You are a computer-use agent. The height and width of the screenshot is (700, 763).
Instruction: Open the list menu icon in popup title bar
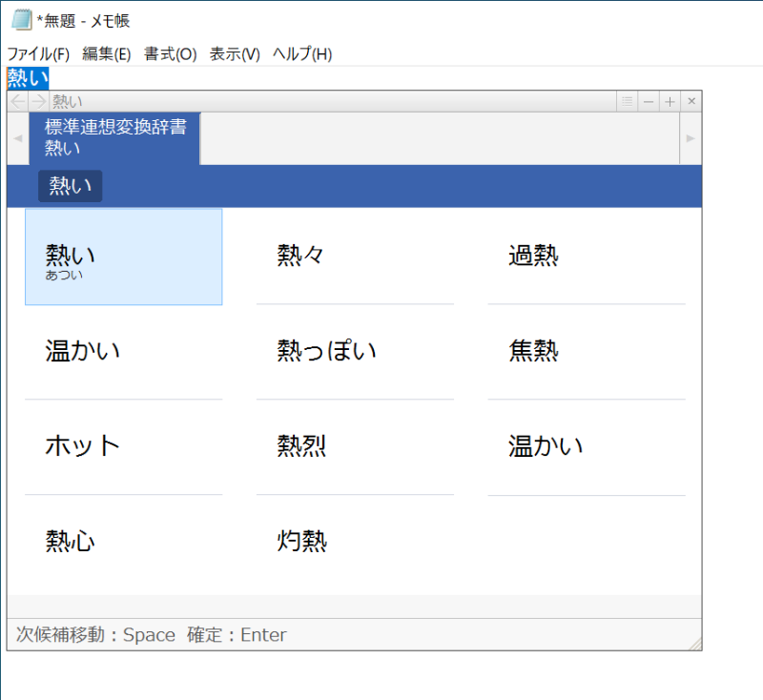tap(627, 101)
